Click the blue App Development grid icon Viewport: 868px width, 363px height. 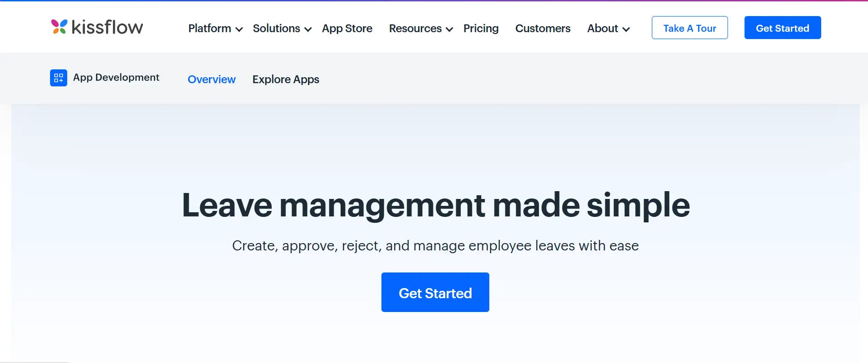pyautogui.click(x=58, y=78)
